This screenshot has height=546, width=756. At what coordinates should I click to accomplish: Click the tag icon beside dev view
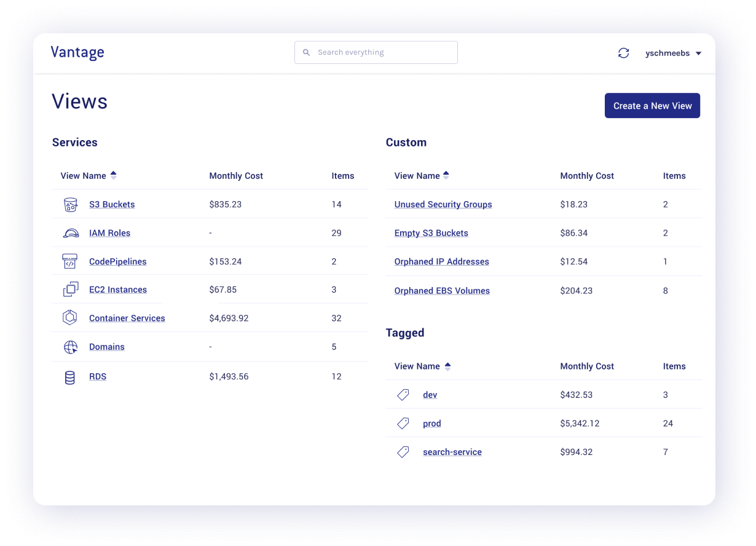(x=403, y=394)
